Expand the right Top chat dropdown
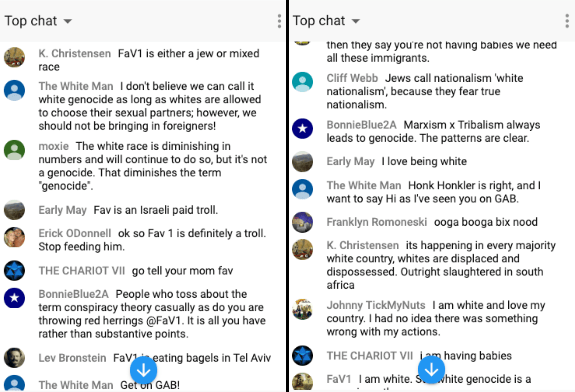Image resolution: width=575 pixels, height=392 pixels. pyautogui.click(x=326, y=21)
